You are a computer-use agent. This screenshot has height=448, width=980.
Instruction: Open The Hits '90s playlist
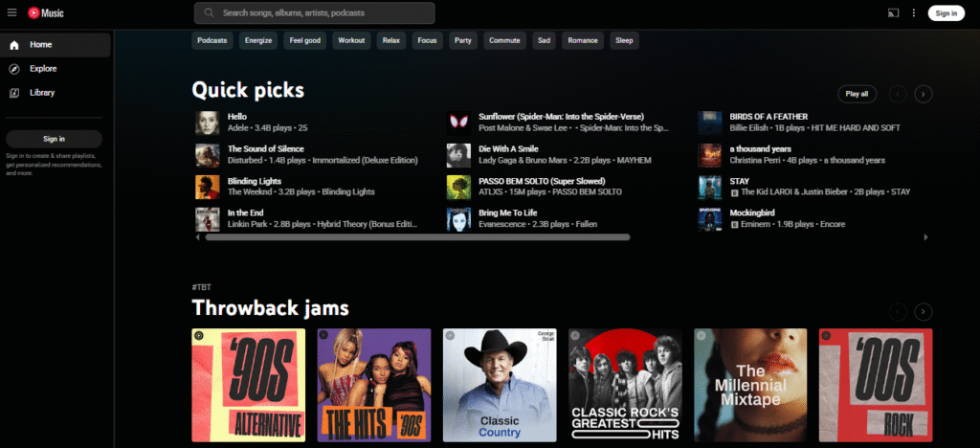pyautogui.click(x=374, y=385)
